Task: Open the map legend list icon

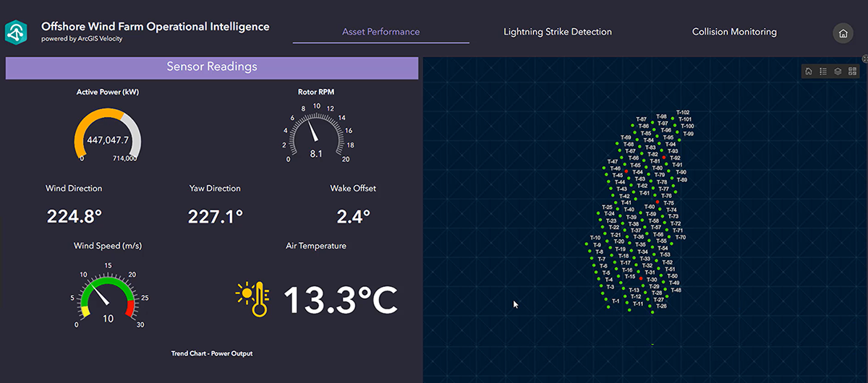Action: coord(823,71)
